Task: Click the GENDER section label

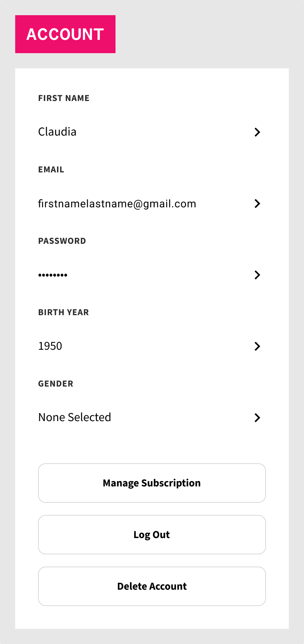Action: 56,384
